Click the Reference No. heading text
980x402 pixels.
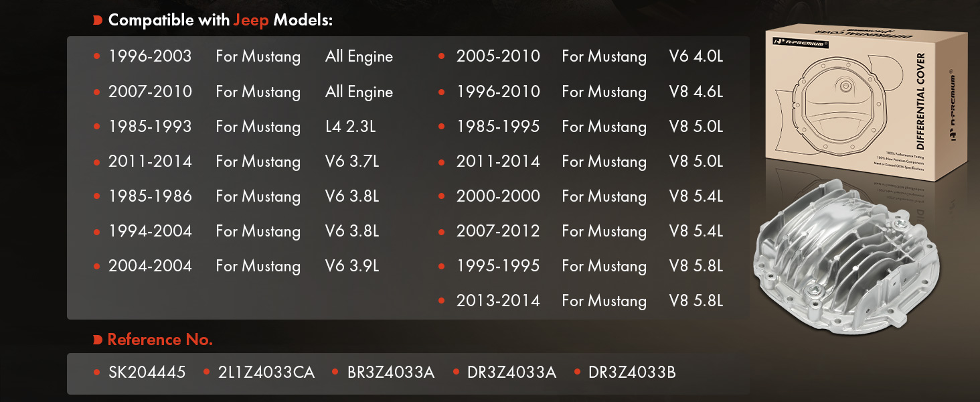click(160, 340)
